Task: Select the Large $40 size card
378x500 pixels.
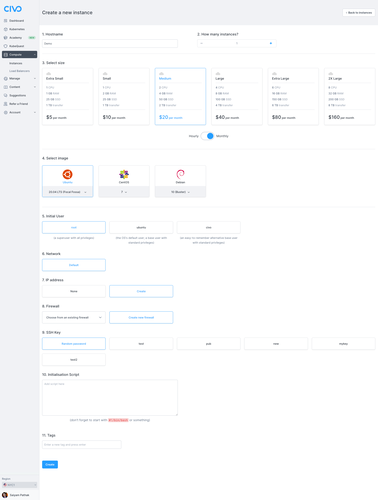Action: [x=237, y=97]
